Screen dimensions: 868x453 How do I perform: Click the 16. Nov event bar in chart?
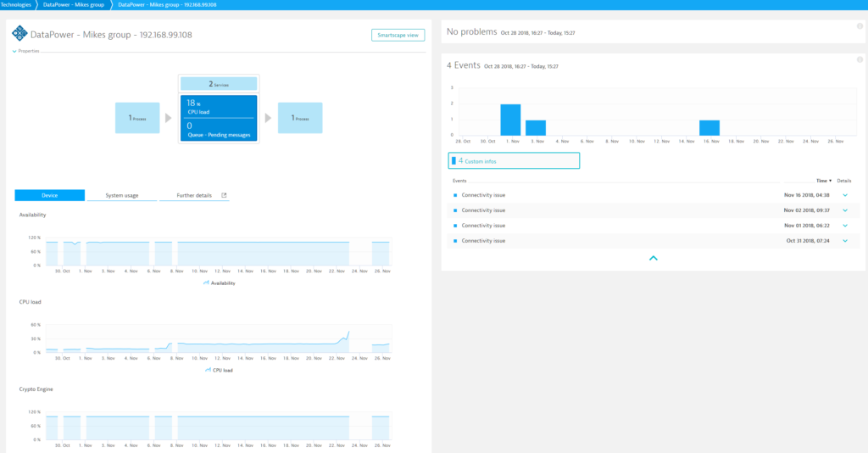(x=709, y=128)
